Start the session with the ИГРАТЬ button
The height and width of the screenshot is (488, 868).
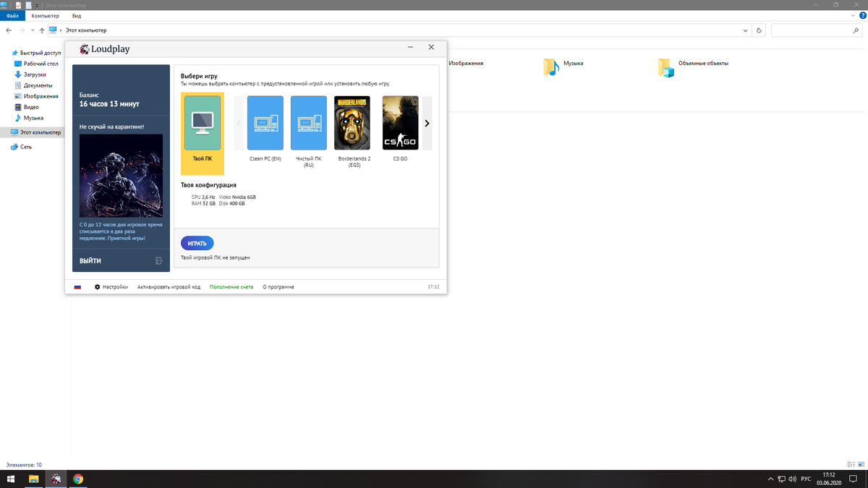click(197, 244)
